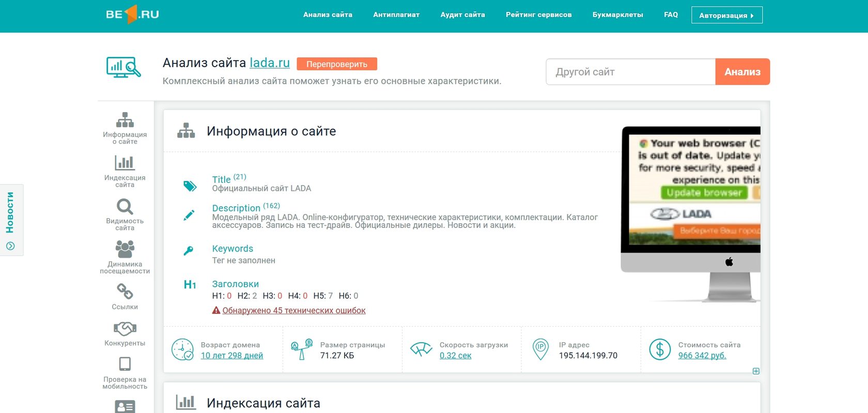Click the bar chart icon beside Индексация сайта heading
Viewport: 868px width, 413px height.
coord(186,402)
